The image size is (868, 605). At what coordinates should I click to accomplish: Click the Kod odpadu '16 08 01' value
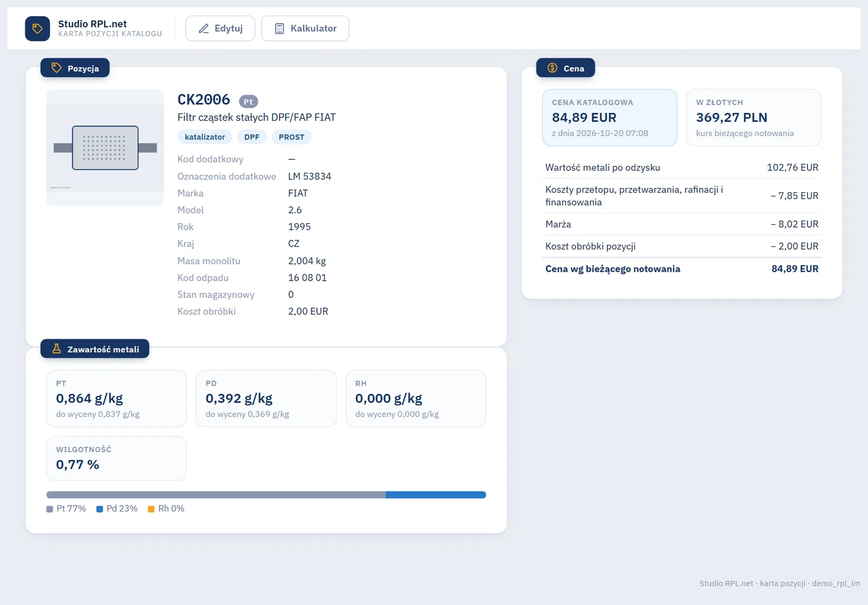[307, 278]
